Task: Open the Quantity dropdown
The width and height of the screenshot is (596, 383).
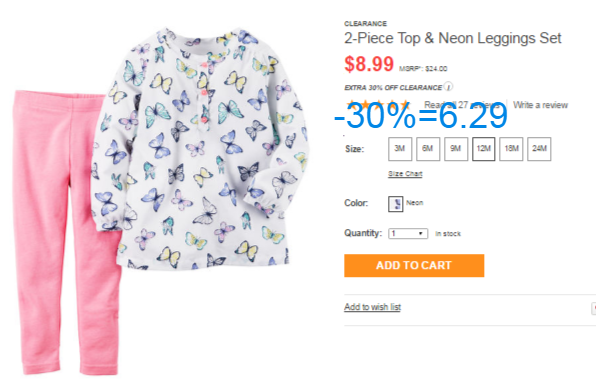Action: tap(408, 233)
